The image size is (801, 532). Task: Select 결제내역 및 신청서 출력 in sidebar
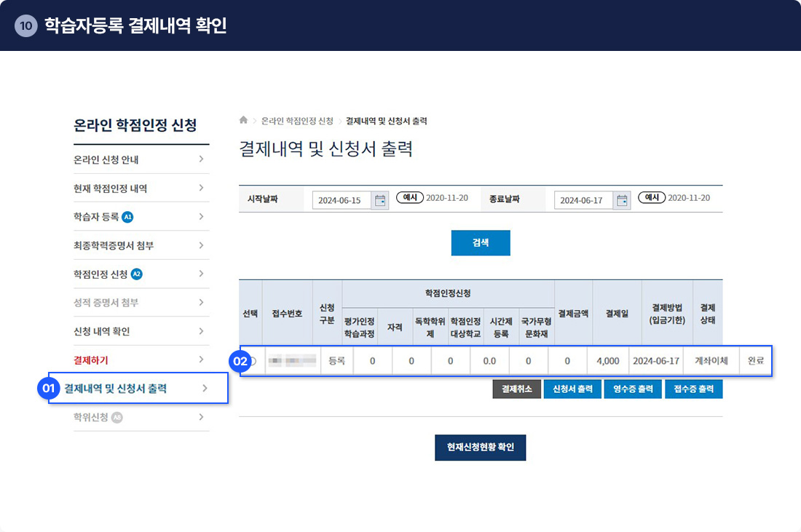pyautogui.click(x=115, y=389)
